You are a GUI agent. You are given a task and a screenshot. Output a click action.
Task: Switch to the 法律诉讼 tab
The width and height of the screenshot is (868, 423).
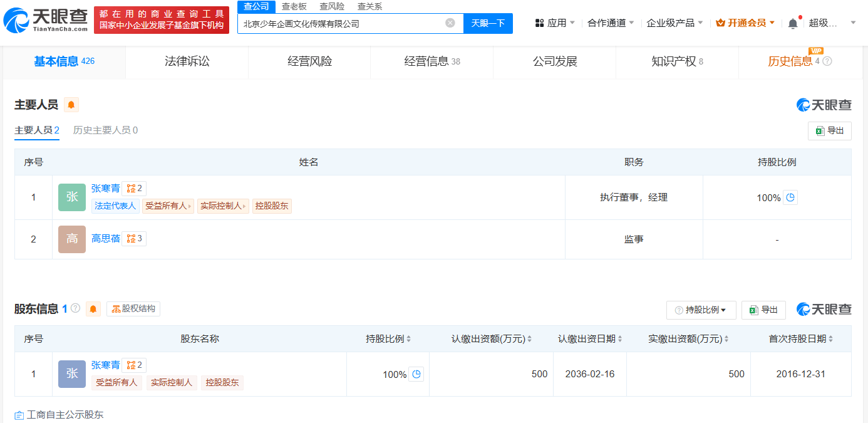coord(187,61)
